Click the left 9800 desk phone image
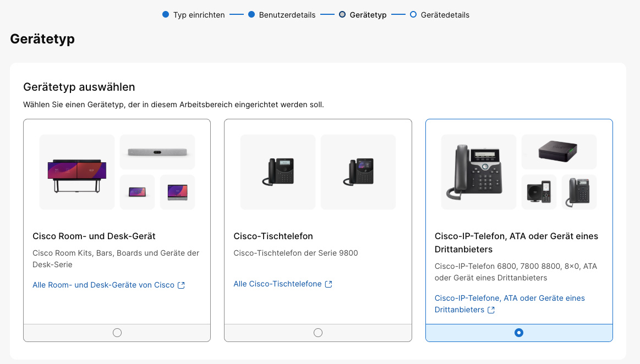 (278, 172)
